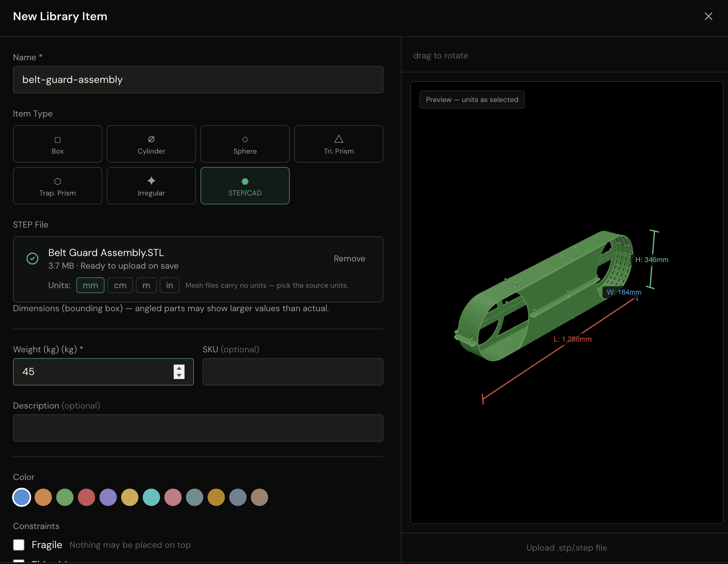
Task: Click into the SKU optional field
Action: [x=293, y=372]
